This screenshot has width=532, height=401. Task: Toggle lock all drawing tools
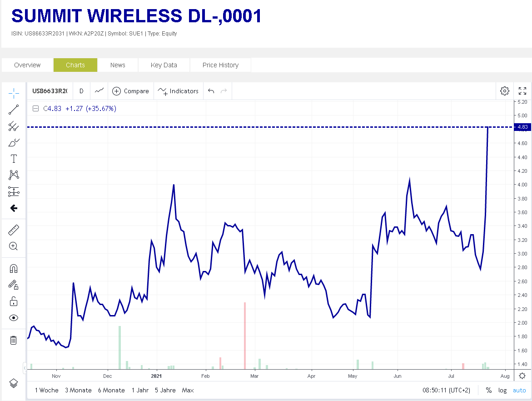tap(14, 301)
